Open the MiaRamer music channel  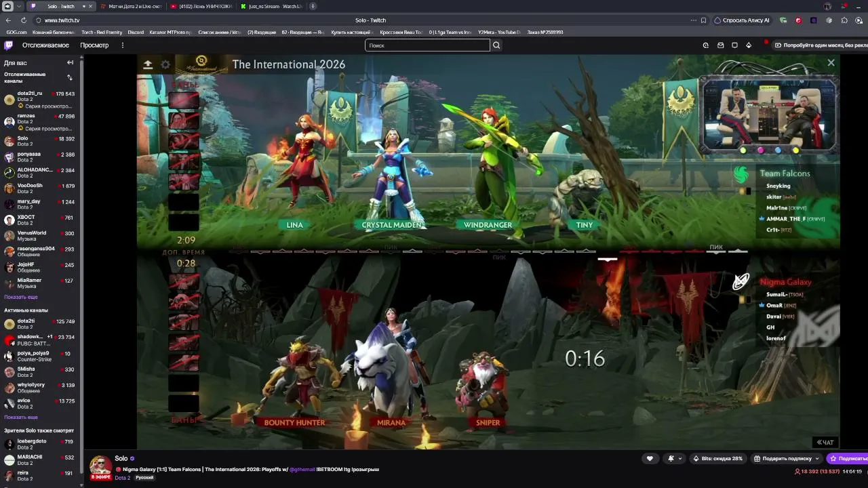coord(39,283)
